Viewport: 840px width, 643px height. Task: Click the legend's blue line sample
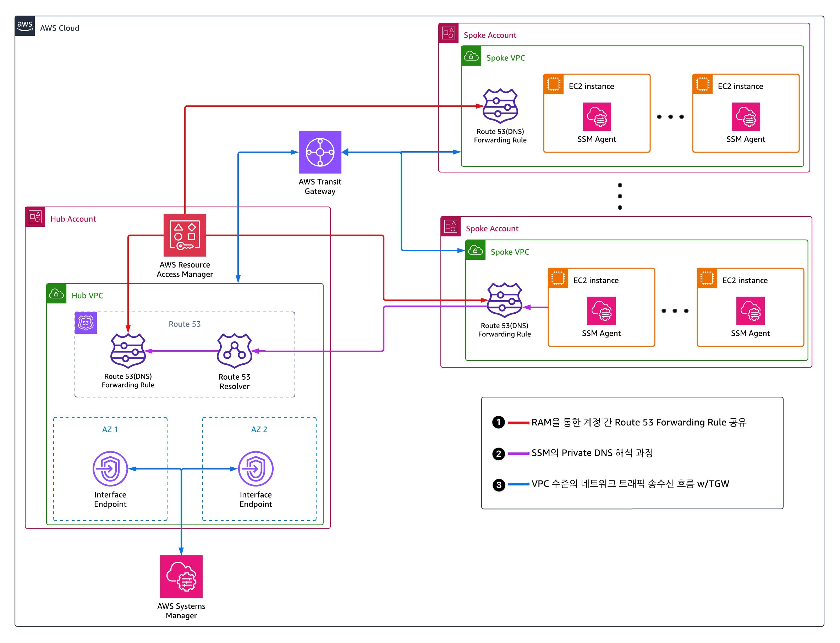pyautogui.click(x=518, y=484)
